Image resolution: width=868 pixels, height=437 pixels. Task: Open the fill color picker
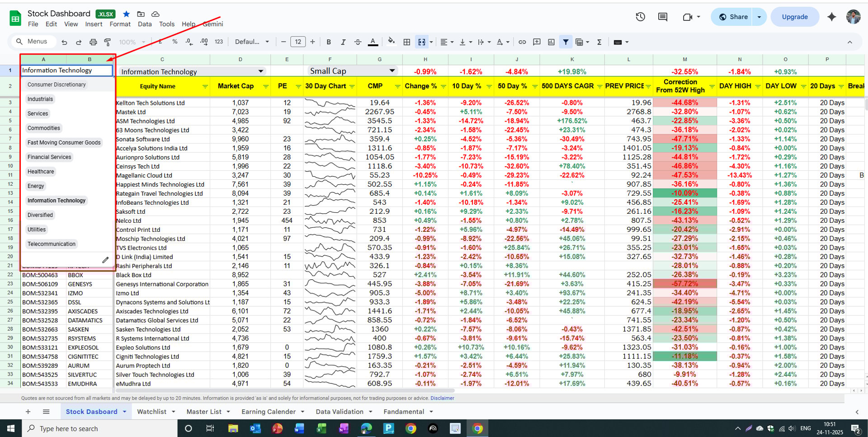392,42
